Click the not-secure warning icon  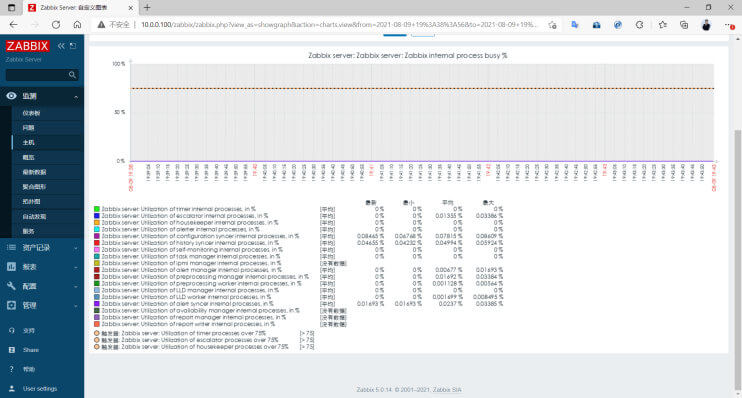tap(101, 25)
